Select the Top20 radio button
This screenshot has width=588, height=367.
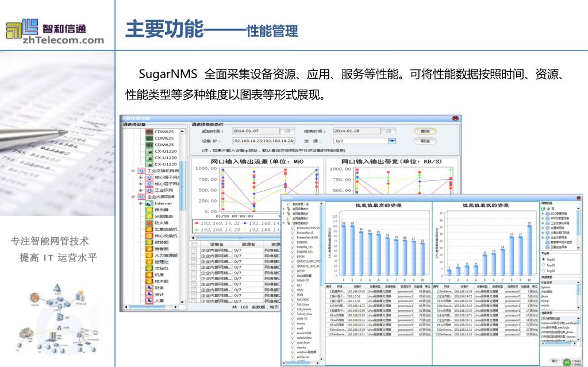pos(543,265)
